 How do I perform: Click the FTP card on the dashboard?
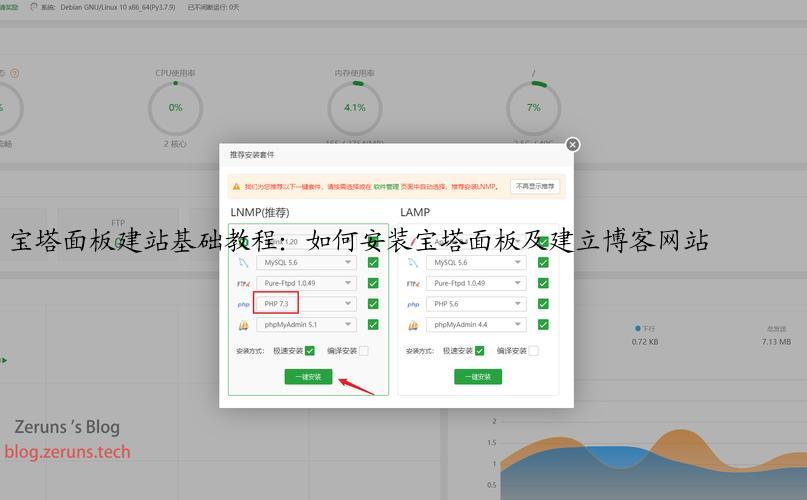pos(118,234)
